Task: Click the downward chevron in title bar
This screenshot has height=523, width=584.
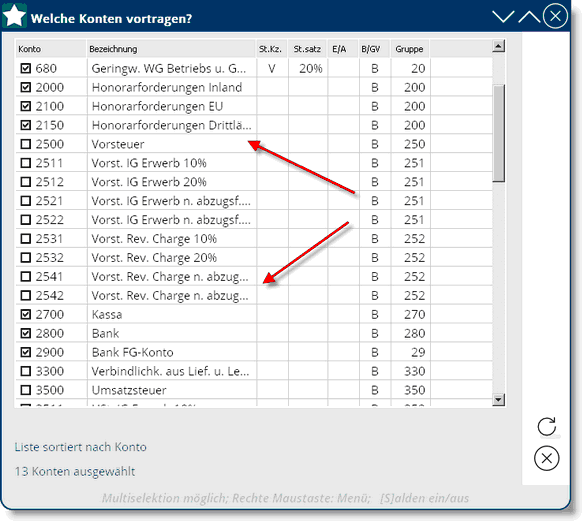Action: click(503, 17)
